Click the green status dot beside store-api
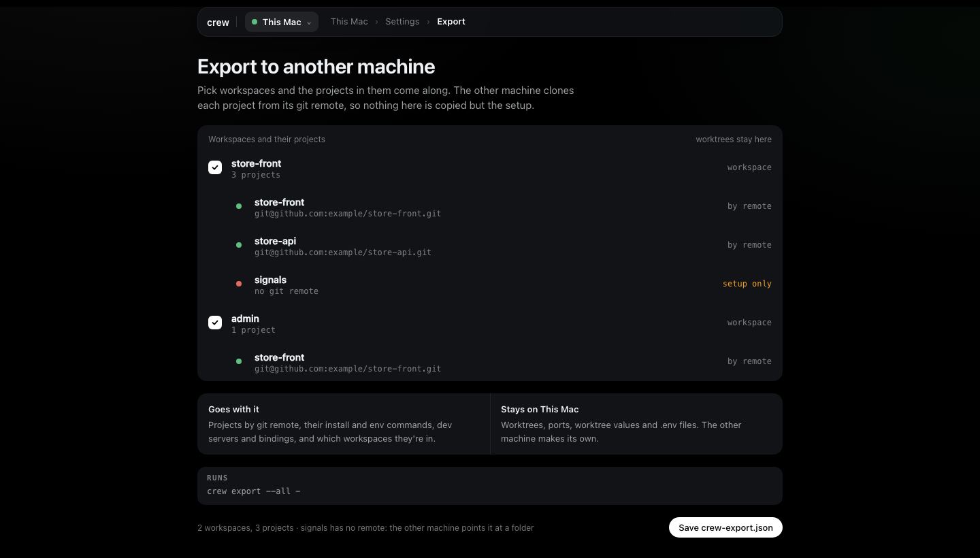 coord(239,245)
